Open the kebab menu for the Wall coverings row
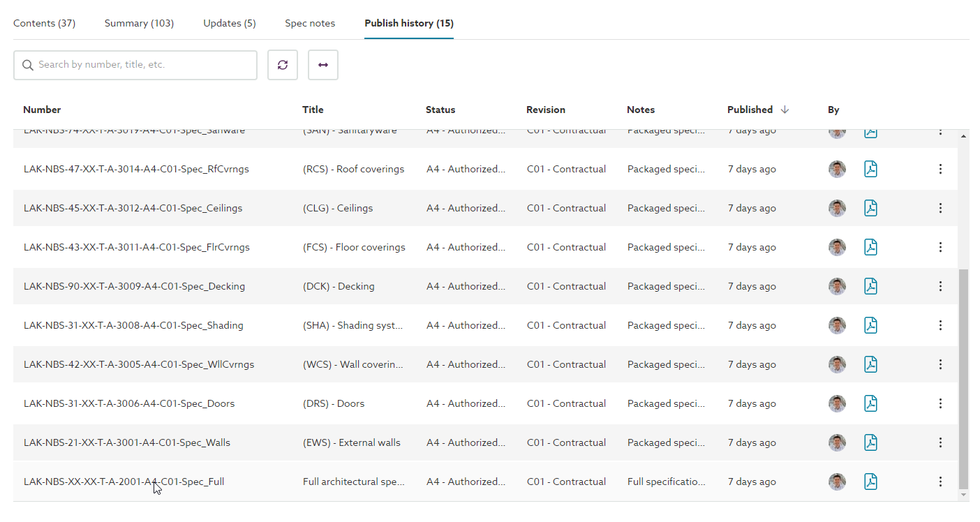Image resolution: width=980 pixels, height=522 pixels. [x=940, y=364]
